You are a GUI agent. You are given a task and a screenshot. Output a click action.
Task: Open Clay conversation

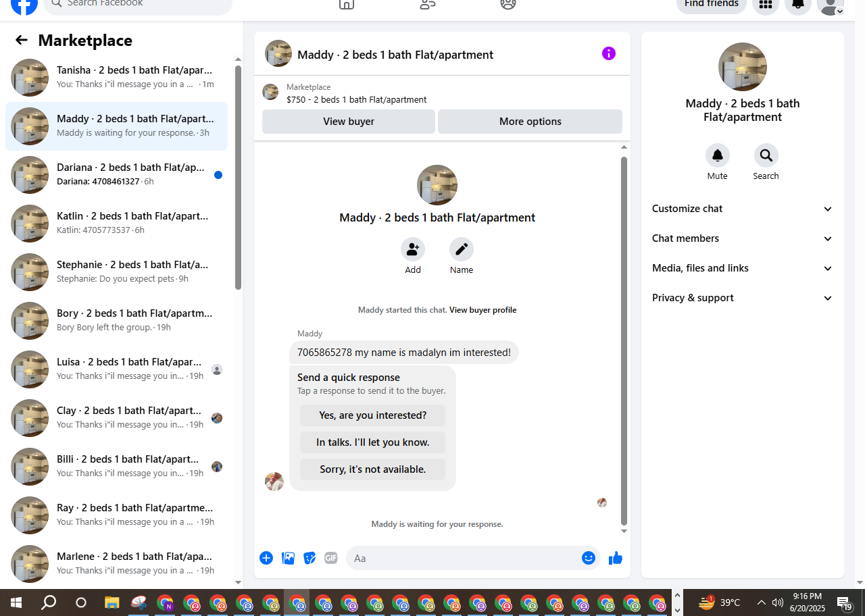pyautogui.click(x=116, y=418)
